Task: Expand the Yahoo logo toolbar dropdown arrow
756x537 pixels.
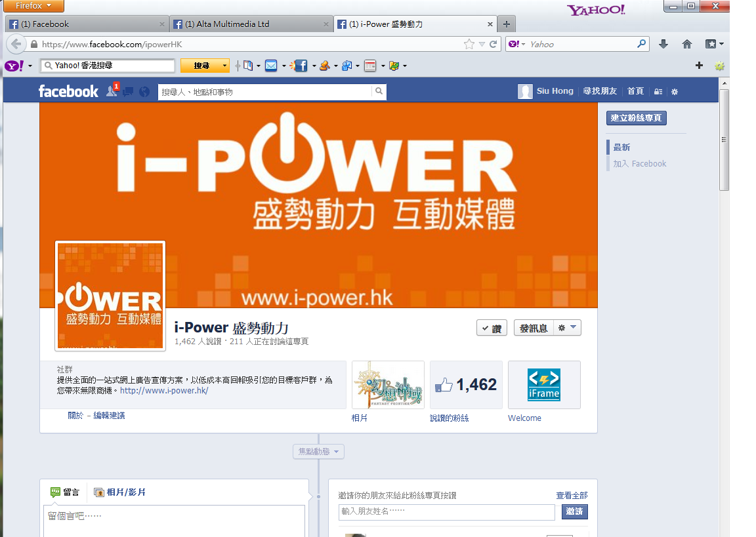Action: pos(30,66)
